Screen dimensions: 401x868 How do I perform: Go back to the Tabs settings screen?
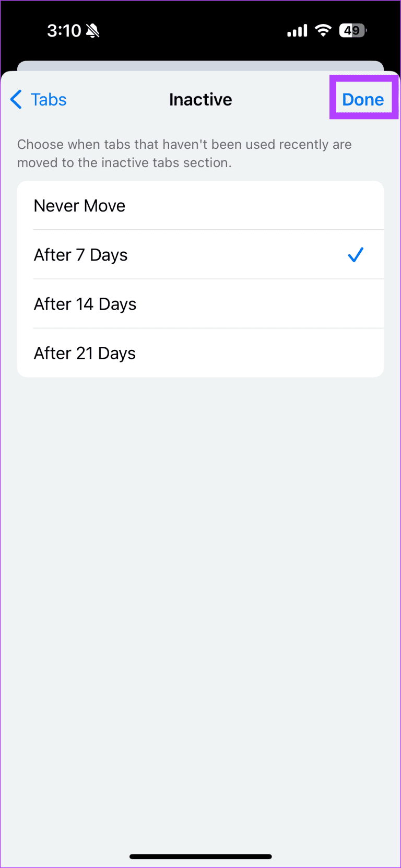click(x=38, y=99)
